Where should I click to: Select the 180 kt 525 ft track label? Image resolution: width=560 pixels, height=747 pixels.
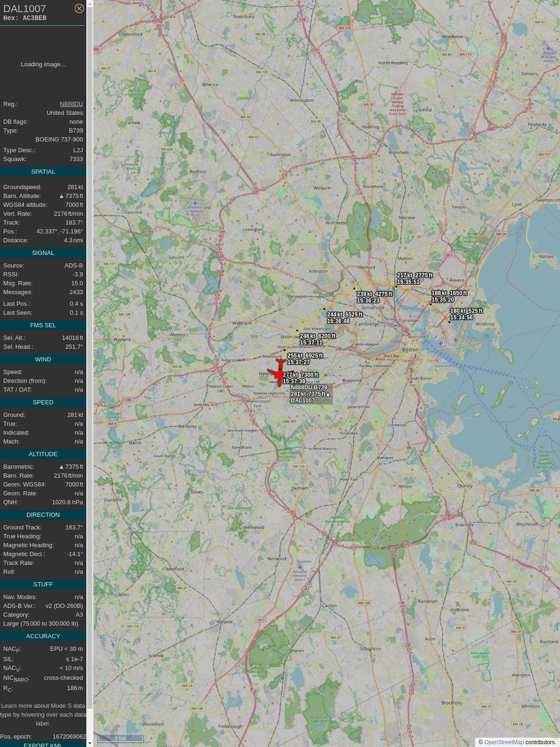pyautogui.click(x=466, y=311)
